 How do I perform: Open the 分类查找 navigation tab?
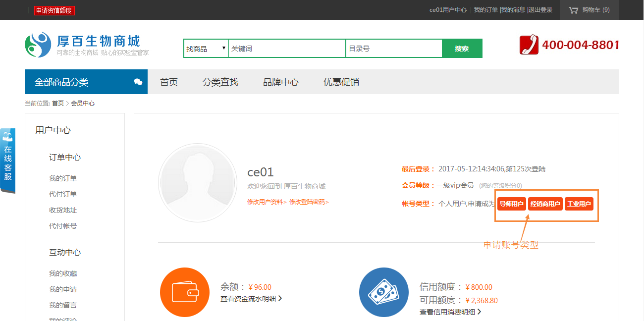coord(220,82)
